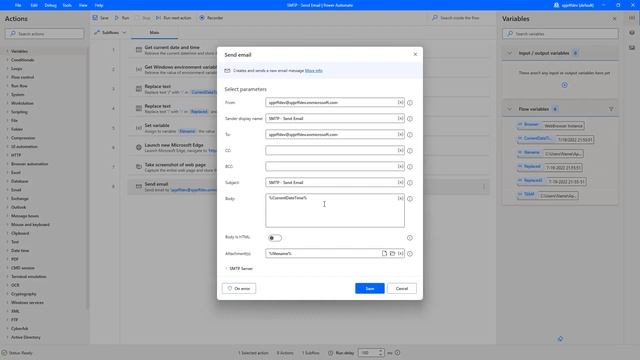The height and width of the screenshot is (360, 640).
Task: Increase Run delay with up stepper
Action: tap(380, 351)
